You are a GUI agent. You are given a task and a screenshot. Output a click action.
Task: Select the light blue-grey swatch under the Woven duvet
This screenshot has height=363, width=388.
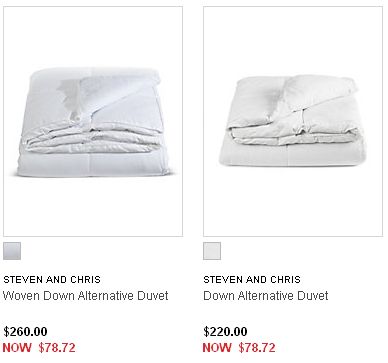coord(12,251)
